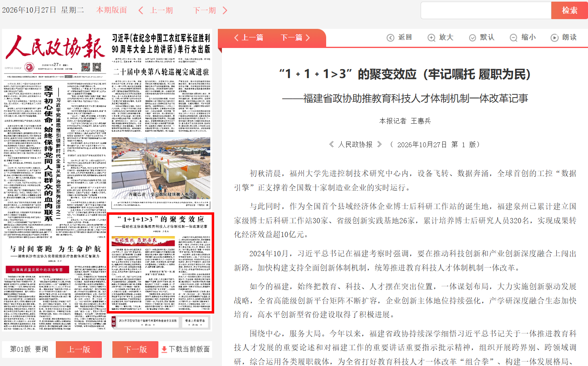
Task: Focus the search input field
Action: pyautogui.click(x=486, y=11)
